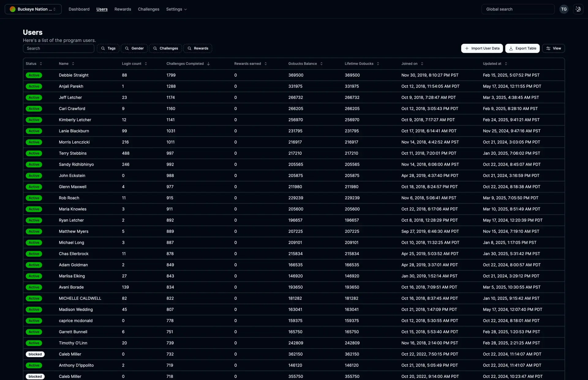Screen dimensions: 588x380
Task: Open the Buckeye Nation program switcher
Action: click(33, 9)
